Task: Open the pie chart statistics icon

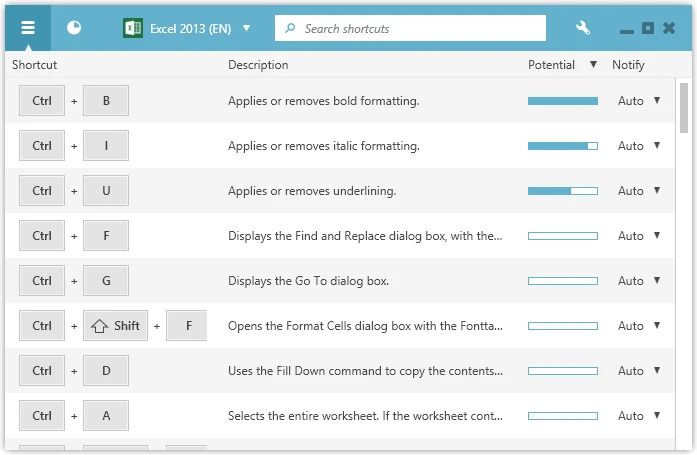Action: [74, 28]
